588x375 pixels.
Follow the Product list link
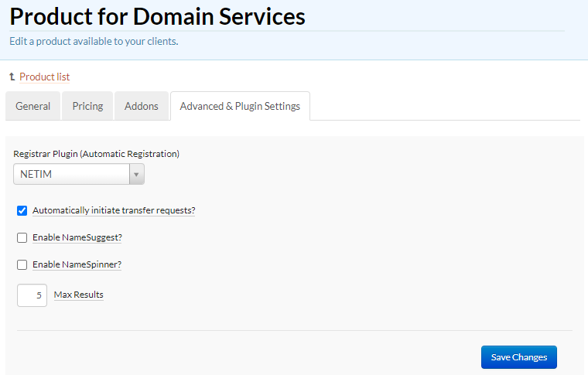pos(45,77)
